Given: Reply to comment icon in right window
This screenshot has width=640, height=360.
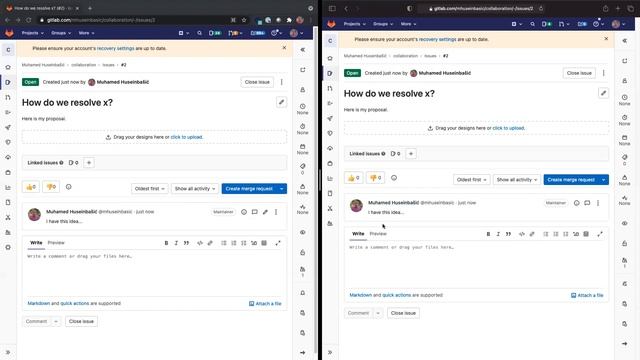Looking at the screenshot, I should click(x=587, y=203).
